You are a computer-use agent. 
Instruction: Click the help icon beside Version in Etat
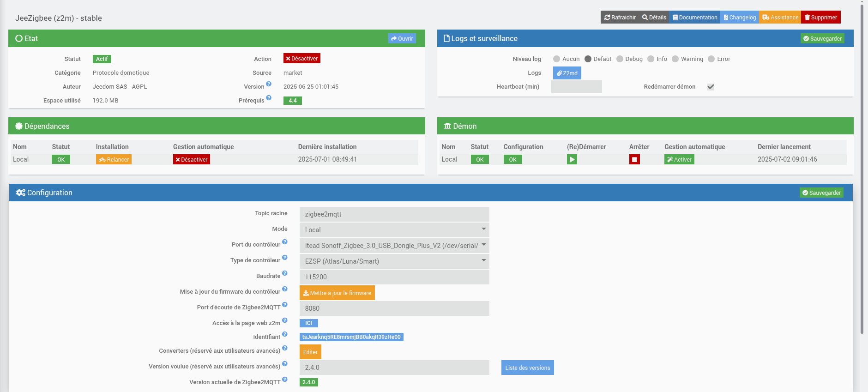click(x=269, y=84)
